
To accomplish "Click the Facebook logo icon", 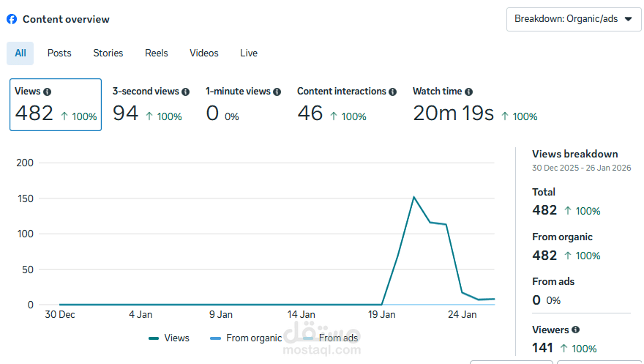I will 12,19.
